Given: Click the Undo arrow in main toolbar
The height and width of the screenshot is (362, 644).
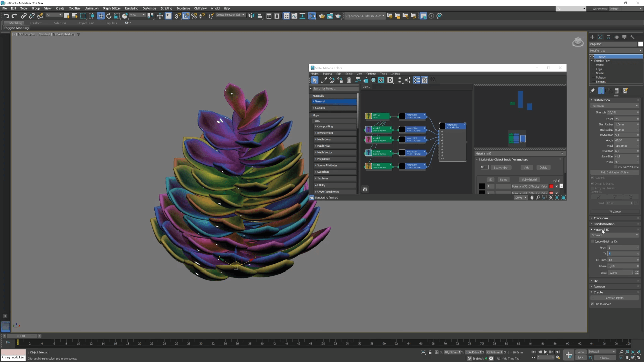Looking at the screenshot, I should coord(6,16).
